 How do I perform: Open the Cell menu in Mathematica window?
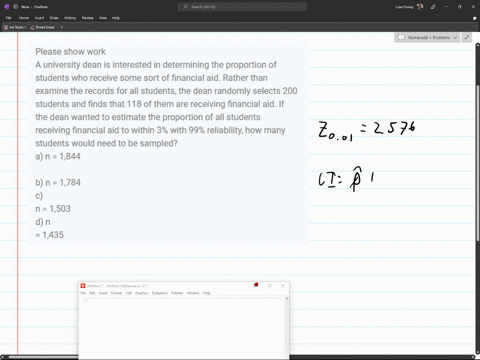(x=129, y=293)
